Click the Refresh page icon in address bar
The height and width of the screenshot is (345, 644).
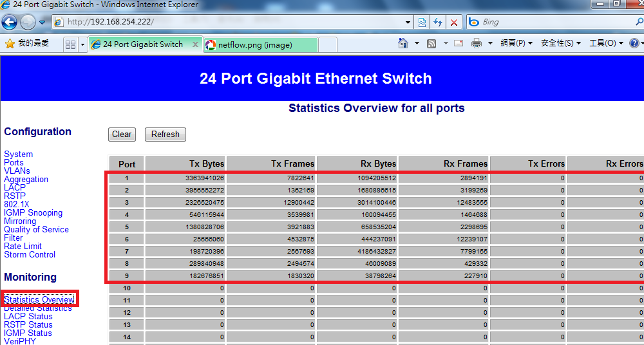(x=438, y=22)
